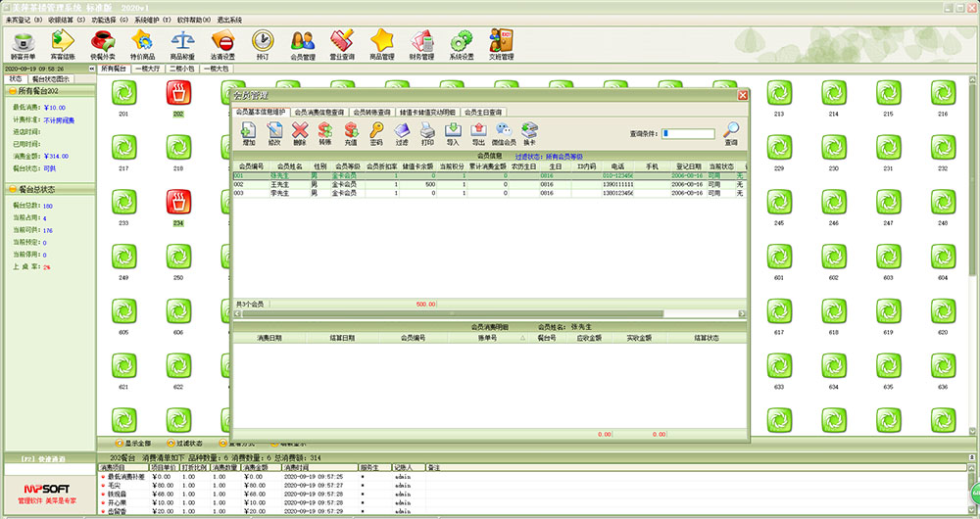The width and height of the screenshot is (980, 519).
Task: Click the 增加 (add member) icon
Action: [249, 133]
